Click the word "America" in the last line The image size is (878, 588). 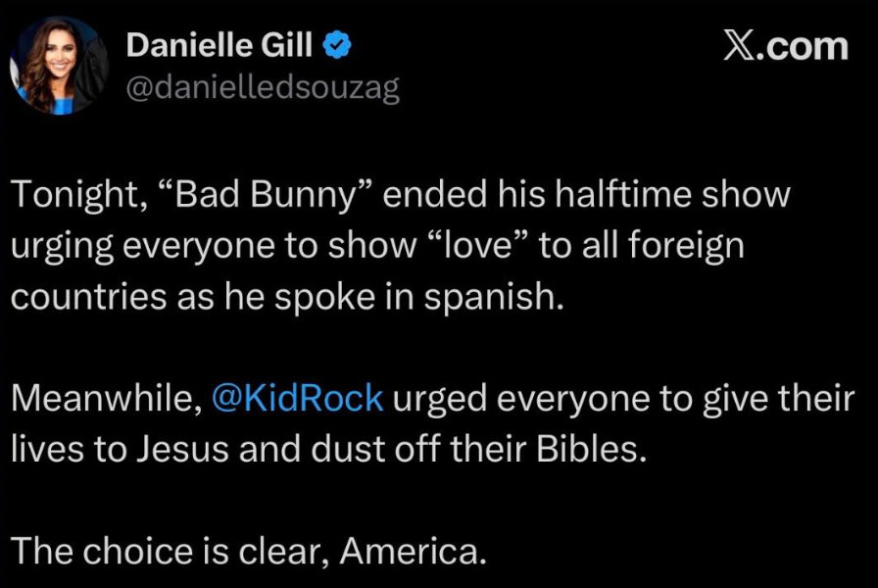[412, 552]
